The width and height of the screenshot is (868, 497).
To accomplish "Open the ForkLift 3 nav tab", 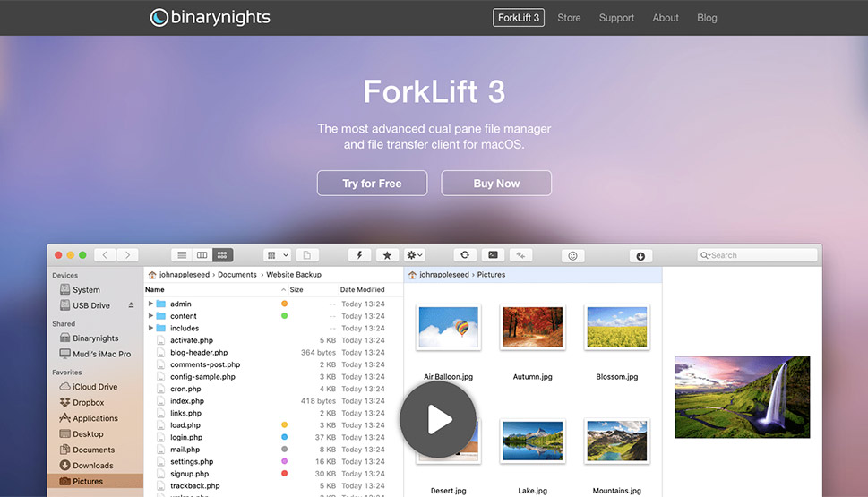I will [519, 18].
